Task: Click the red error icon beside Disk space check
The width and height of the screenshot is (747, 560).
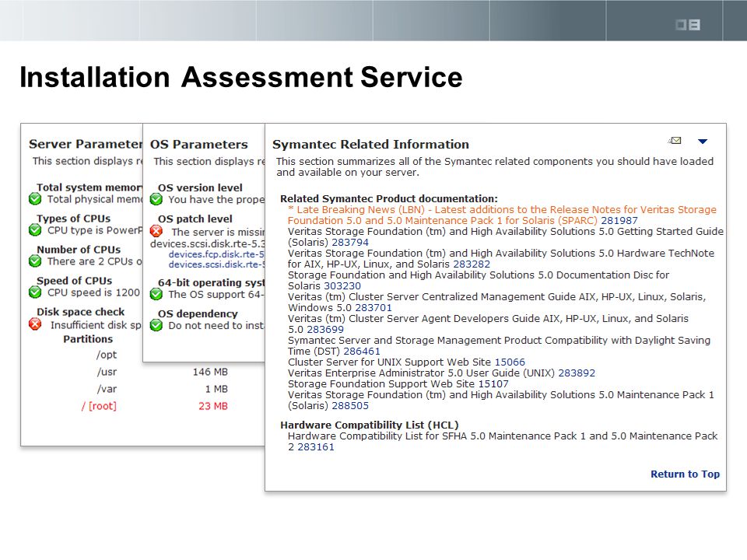Action: pyautogui.click(x=35, y=324)
